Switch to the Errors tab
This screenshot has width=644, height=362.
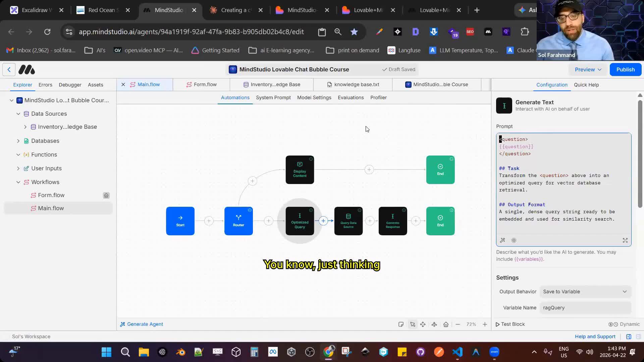point(45,85)
